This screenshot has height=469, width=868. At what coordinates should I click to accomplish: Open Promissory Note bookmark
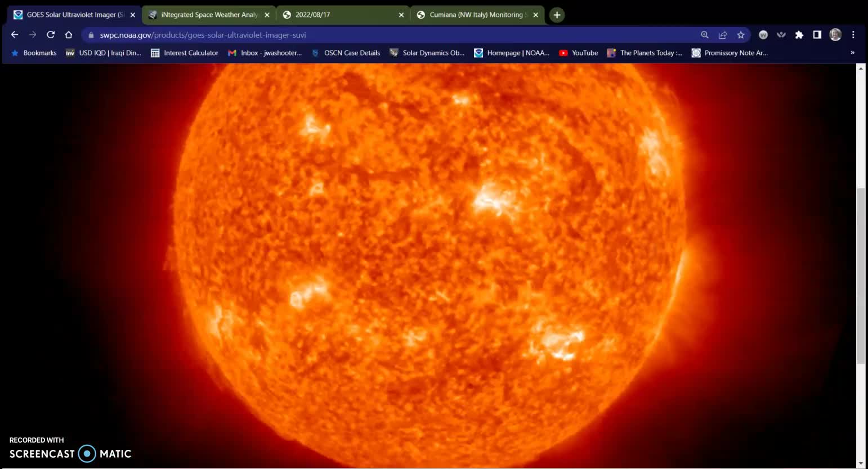tap(730, 53)
